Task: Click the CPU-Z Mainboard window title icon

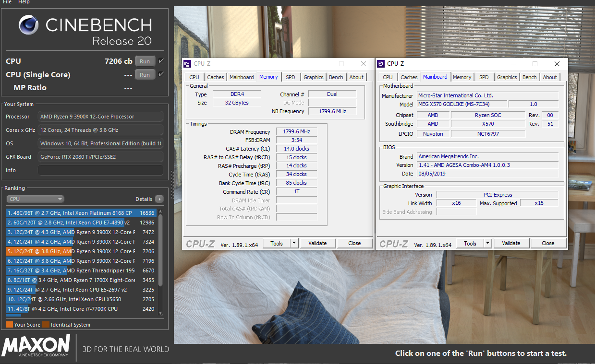Action: coord(381,64)
